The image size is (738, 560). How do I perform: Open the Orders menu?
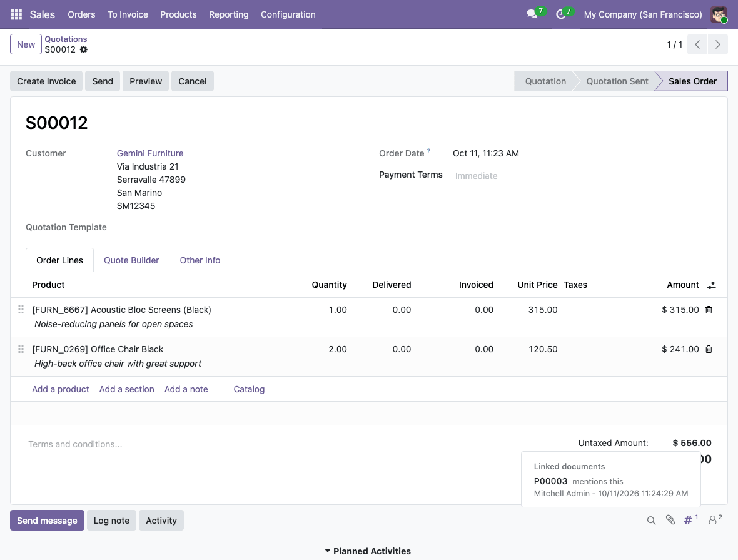coord(81,14)
